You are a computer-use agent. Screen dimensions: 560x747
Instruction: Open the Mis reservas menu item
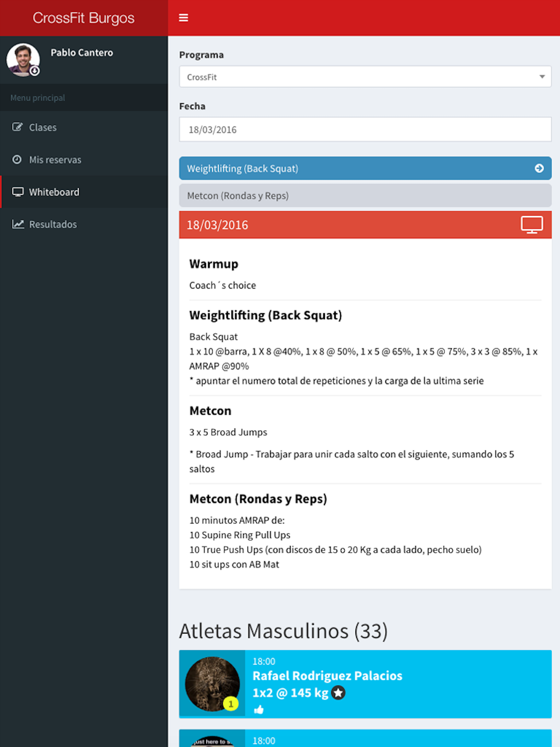tap(84, 160)
